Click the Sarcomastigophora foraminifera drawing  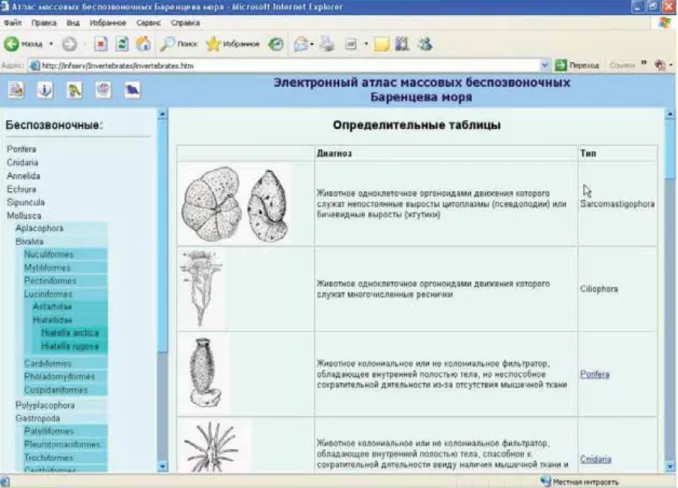(235, 204)
